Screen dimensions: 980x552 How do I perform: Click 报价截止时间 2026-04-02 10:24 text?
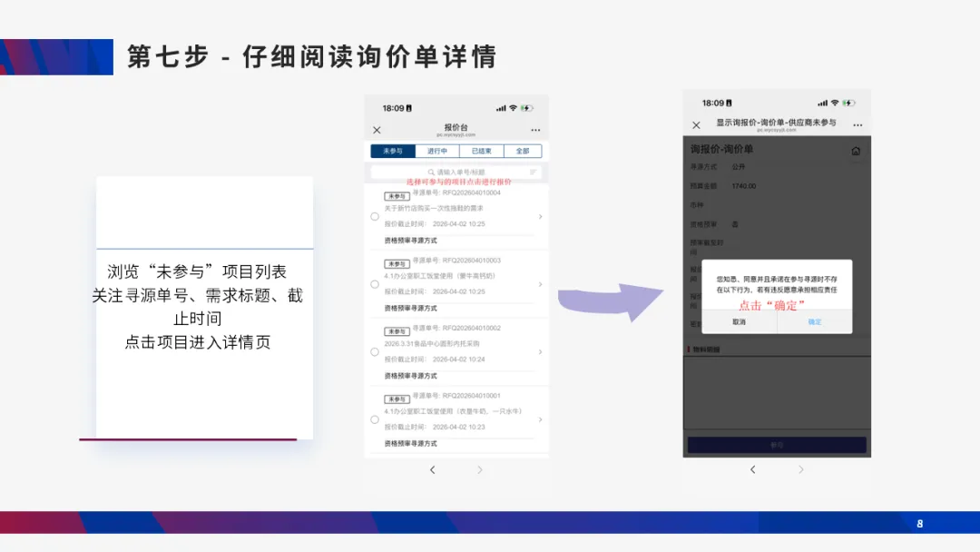[435, 360]
